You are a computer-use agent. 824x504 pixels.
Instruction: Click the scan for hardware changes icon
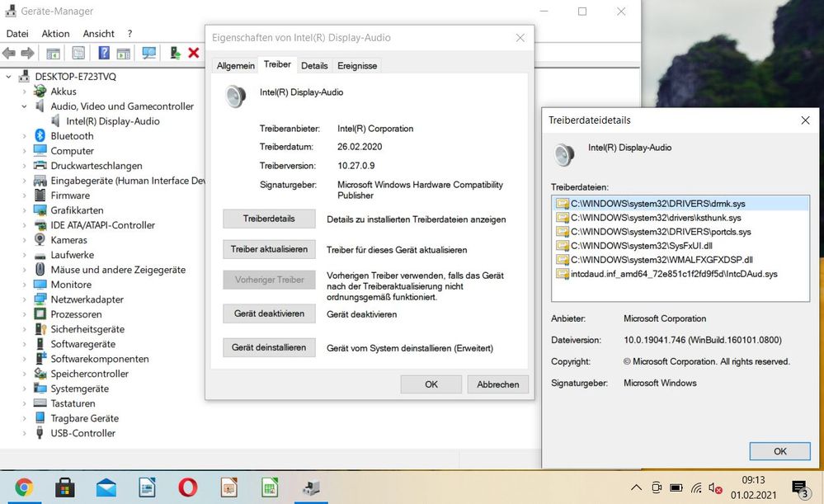(x=149, y=53)
